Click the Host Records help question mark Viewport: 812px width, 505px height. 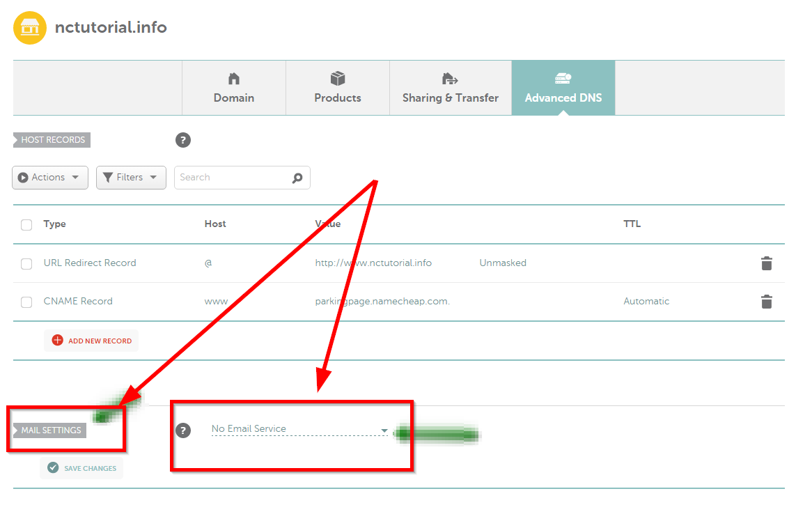[x=183, y=140]
